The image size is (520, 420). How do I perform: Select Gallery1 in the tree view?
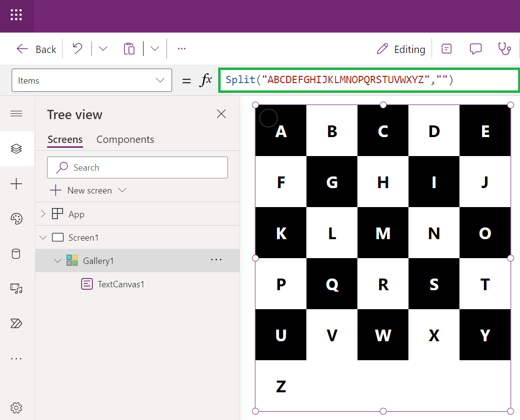(98, 261)
